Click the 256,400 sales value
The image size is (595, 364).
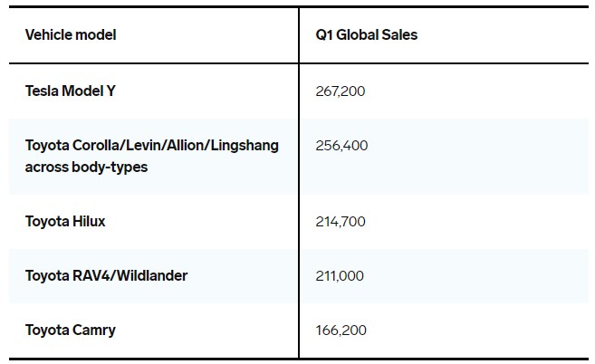coord(341,145)
